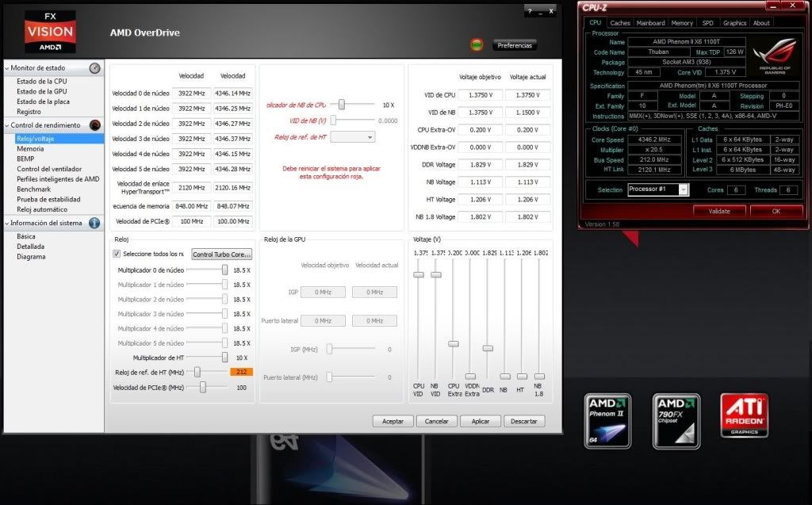Open the About tab in CPU-Z
The height and width of the screenshot is (505, 812).
tap(761, 23)
